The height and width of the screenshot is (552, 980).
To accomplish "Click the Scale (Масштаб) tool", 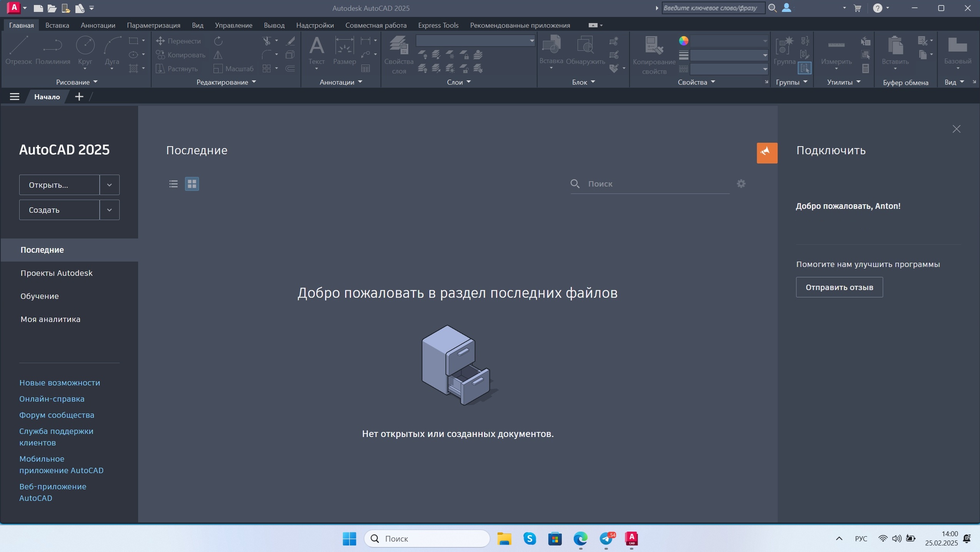I will tap(233, 68).
